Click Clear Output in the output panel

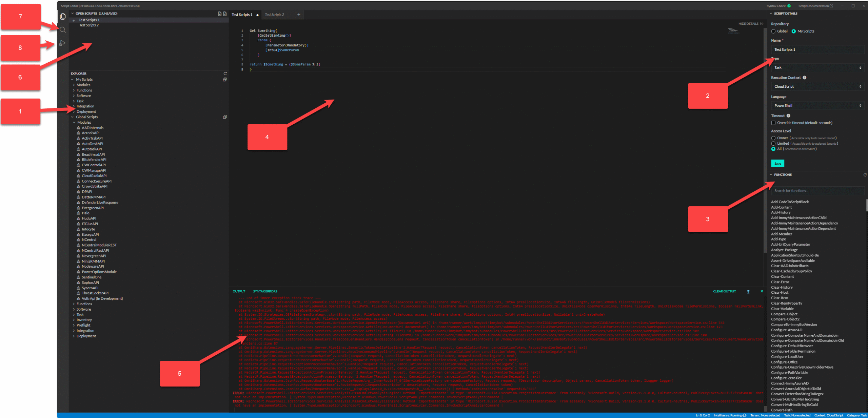tap(724, 291)
